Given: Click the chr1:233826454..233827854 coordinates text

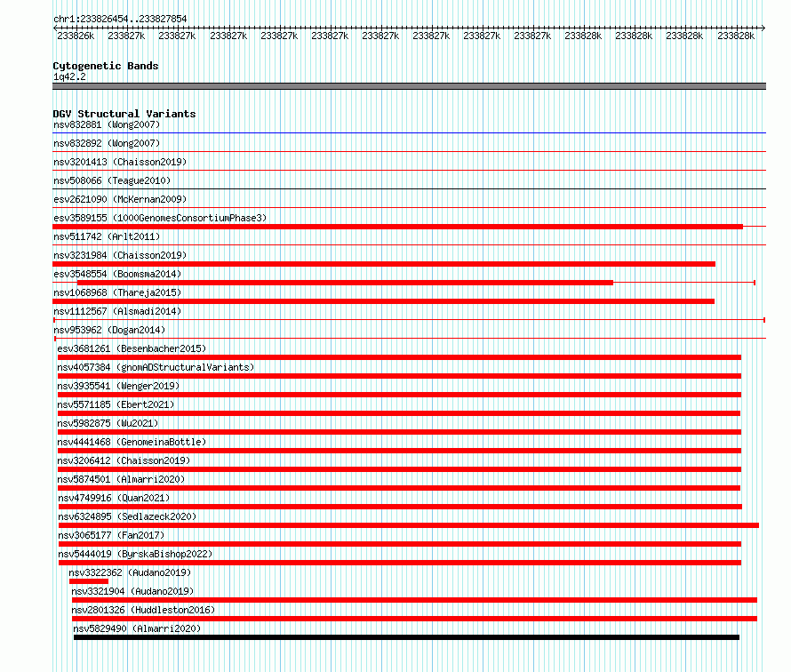Looking at the screenshot, I should [120, 19].
